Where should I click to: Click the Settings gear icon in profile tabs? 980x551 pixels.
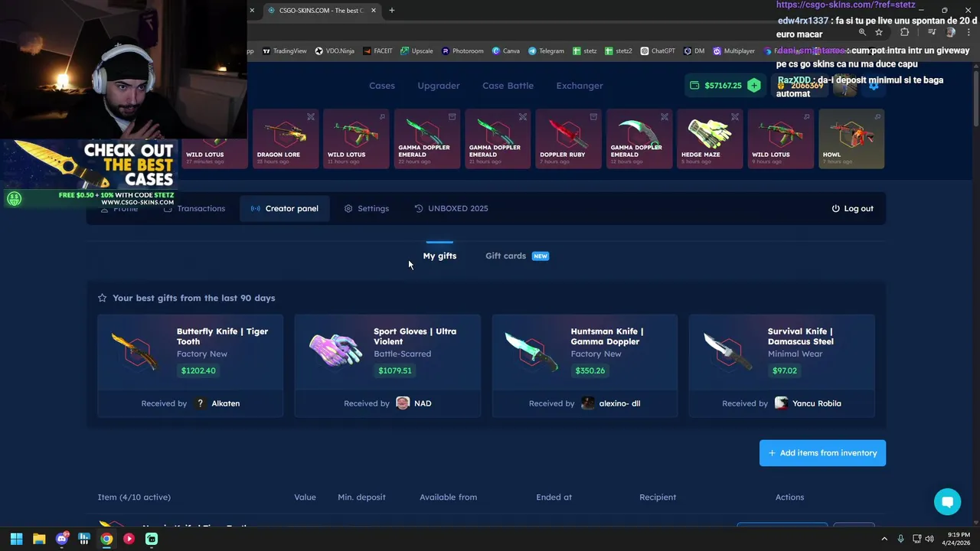(x=348, y=208)
